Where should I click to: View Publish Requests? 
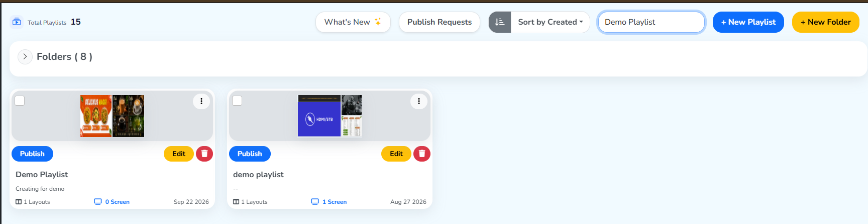coord(440,22)
